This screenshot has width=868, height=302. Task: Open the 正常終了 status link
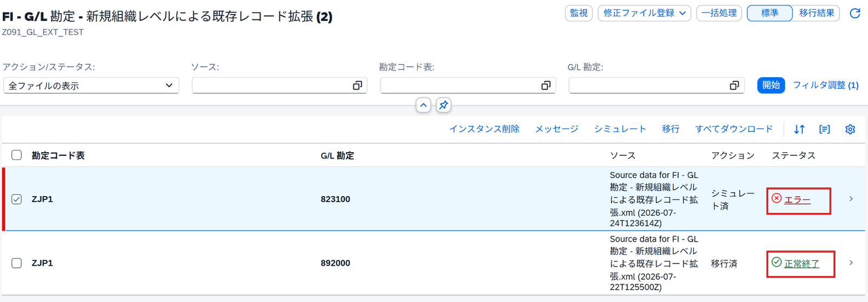point(802,263)
